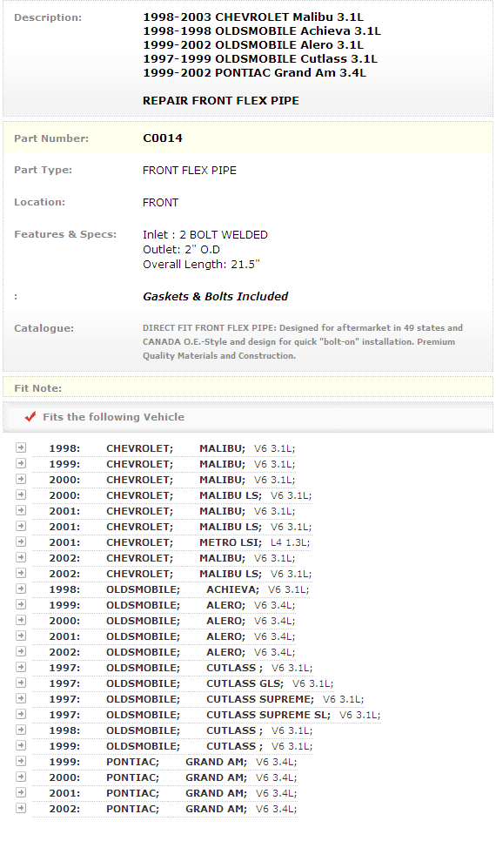
Task: Click arrow icon beside 2002 Malibu LS row
Action: pyautogui.click(x=21, y=572)
